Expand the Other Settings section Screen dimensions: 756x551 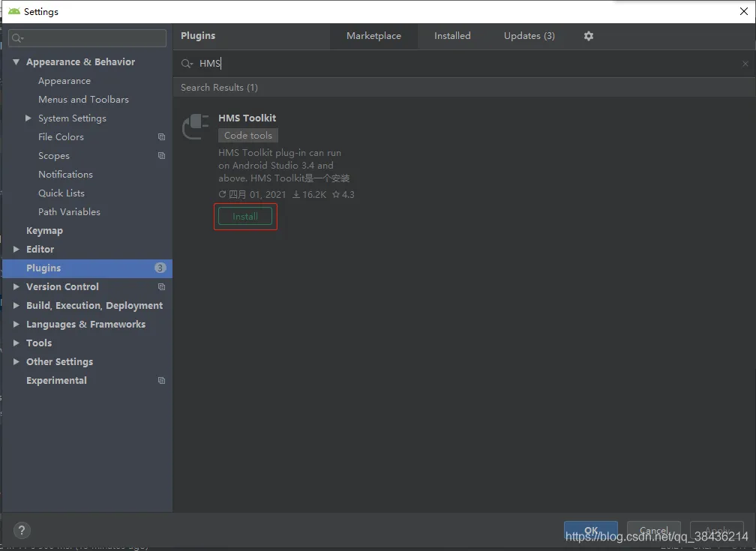click(16, 361)
